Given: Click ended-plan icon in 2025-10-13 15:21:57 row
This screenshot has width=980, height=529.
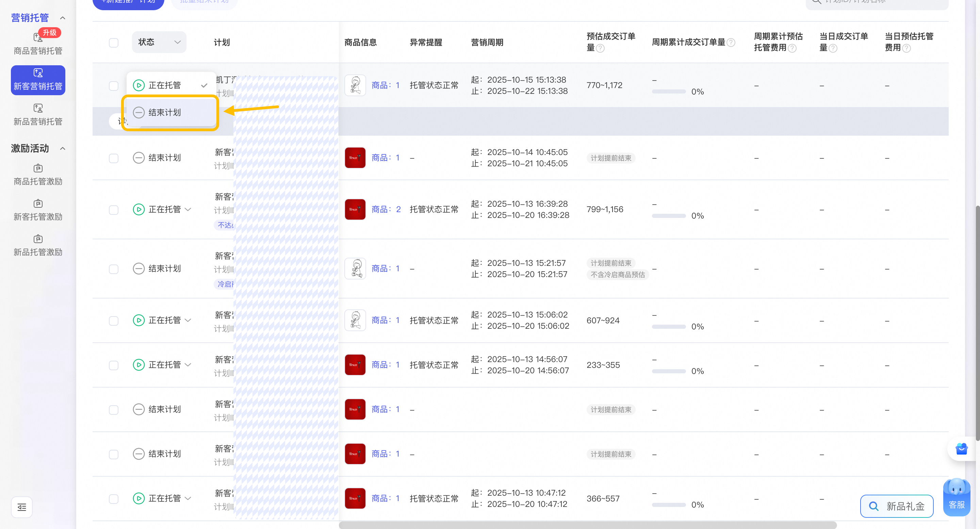Looking at the screenshot, I should [x=138, y=269].
